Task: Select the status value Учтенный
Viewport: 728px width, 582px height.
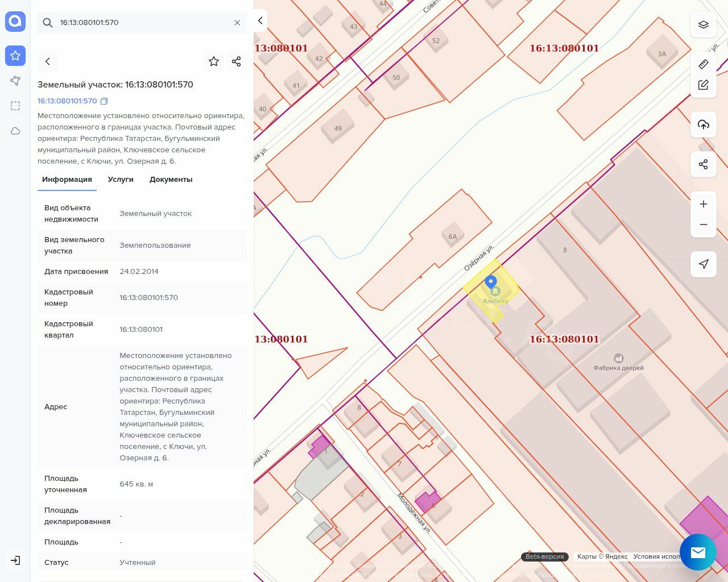Action: [x=138, y=563]
